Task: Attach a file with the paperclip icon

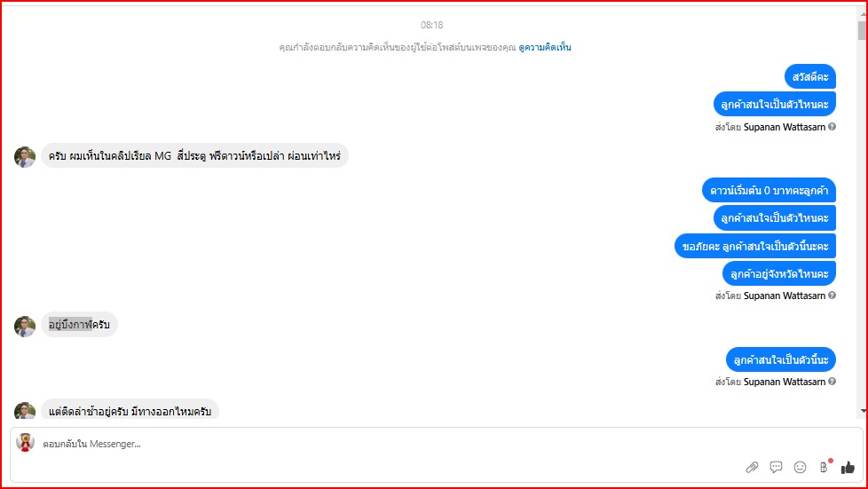Action: (752, 468)
